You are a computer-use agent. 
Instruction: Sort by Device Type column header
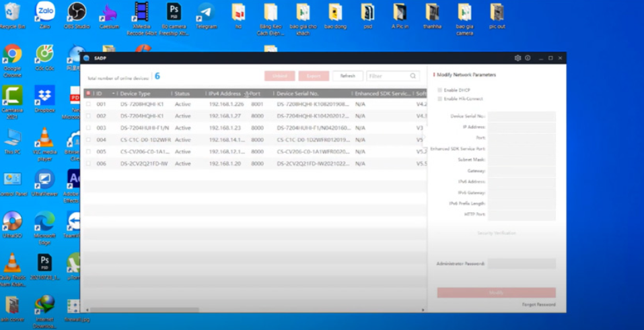[x=135, y=94]
